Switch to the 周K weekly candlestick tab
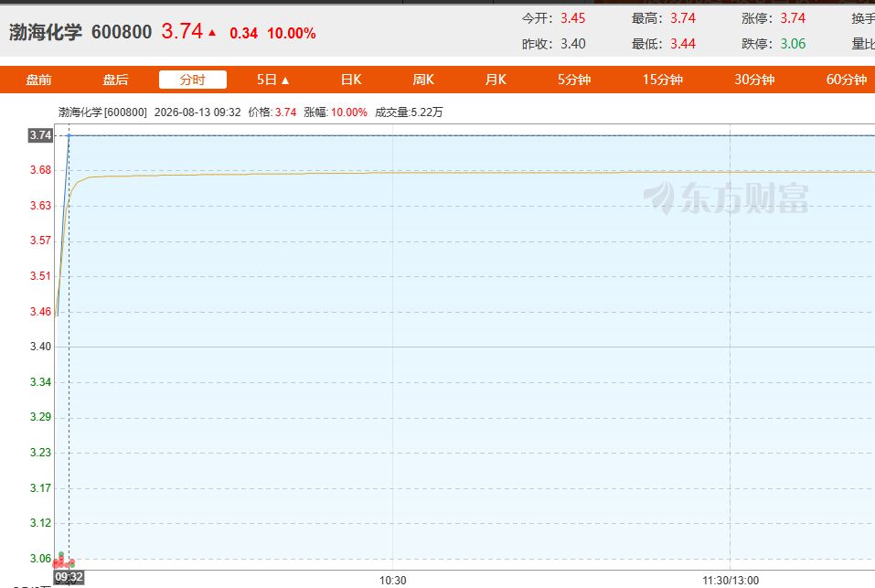The image size is (875, 588). tap(423, 80)
